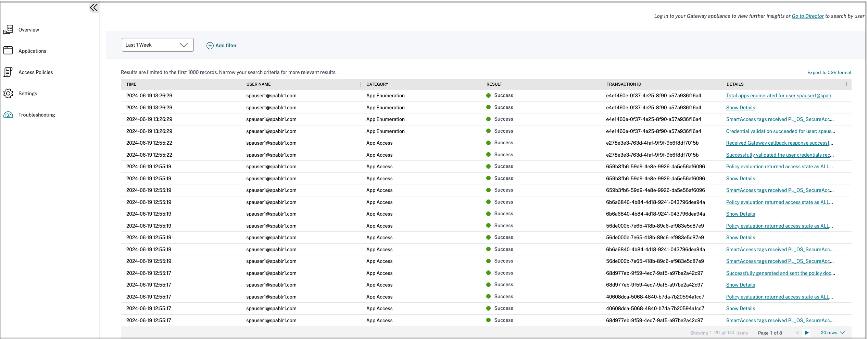Viewport: 868px width, 339px height.
Task: Click the add column plus icon
Action: (x=846, y=84)
